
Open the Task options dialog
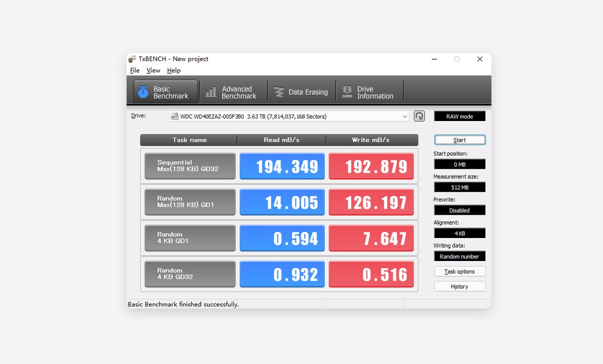coord(459,272)
